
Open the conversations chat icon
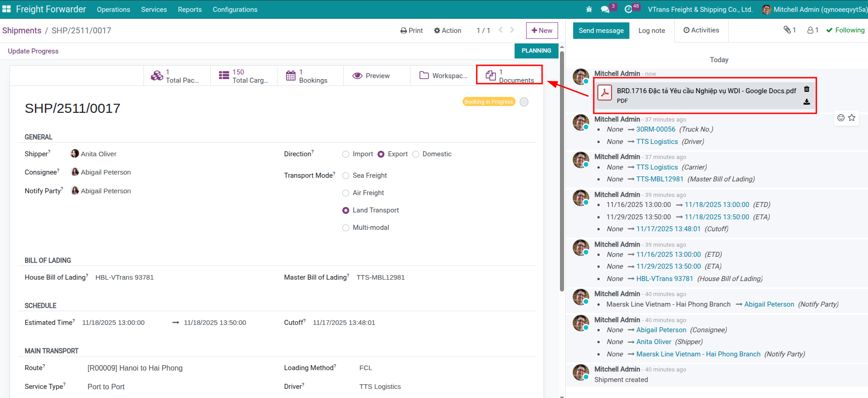click(605, 10)
